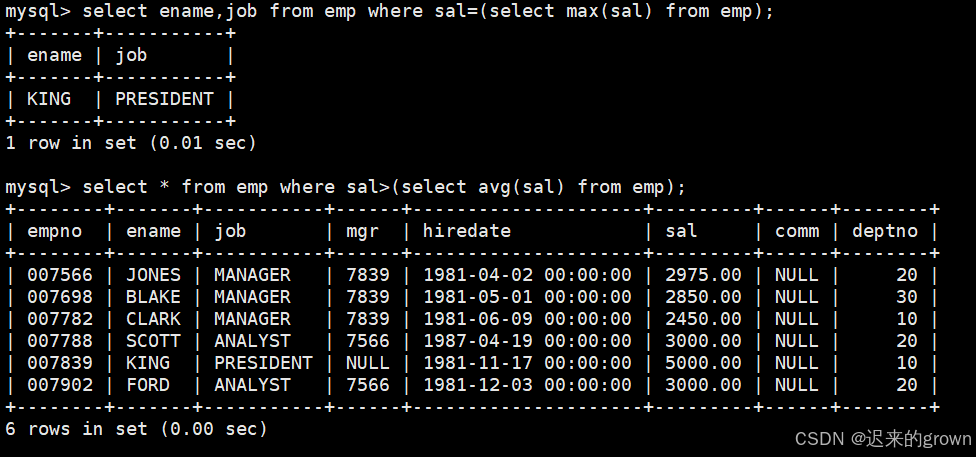Click the comm 'NULL' in the JONES row
The height and width of the screenshot is (457, 976).
coord(797,275)
